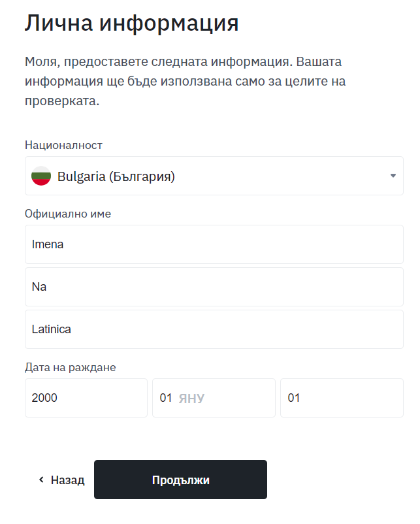Expand nationality list via the caret arrow
The image size is (420, 524).
click(393, 176)
